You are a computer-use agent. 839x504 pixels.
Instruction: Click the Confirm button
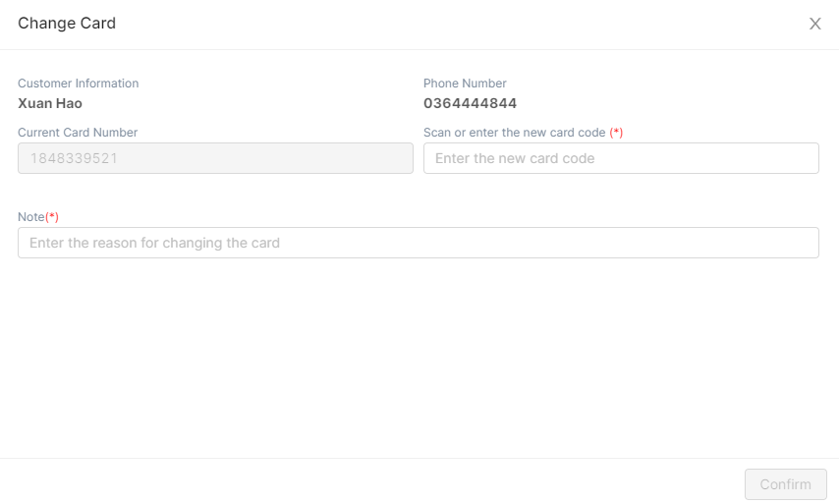[785, 483]
